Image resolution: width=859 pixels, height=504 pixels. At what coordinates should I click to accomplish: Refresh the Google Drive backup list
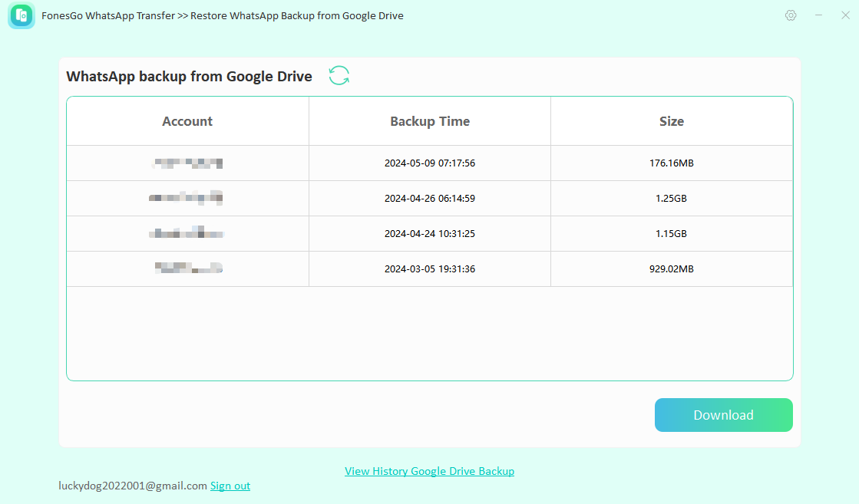339,75
